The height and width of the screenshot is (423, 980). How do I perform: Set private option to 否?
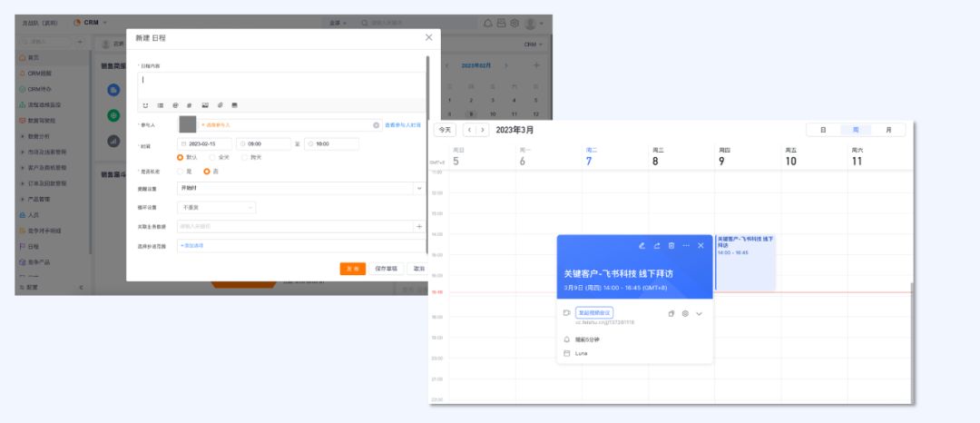(207, 172)
